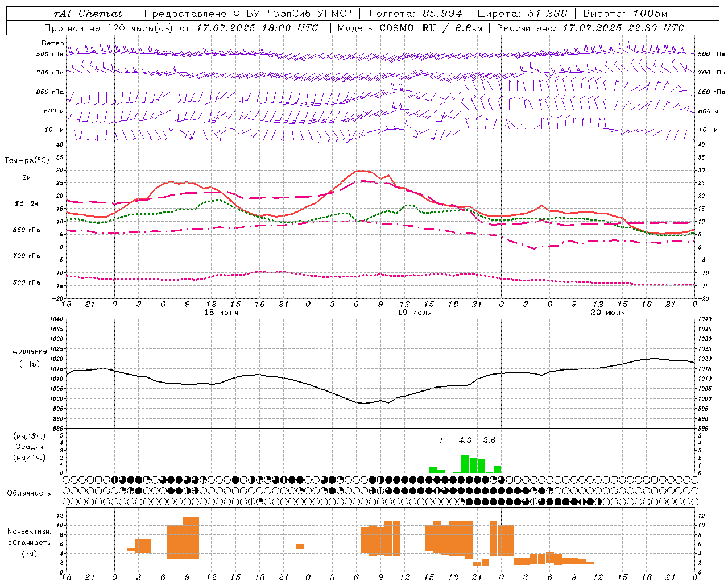Click the 3-hour precipitation total 2.6

point(489,440)
